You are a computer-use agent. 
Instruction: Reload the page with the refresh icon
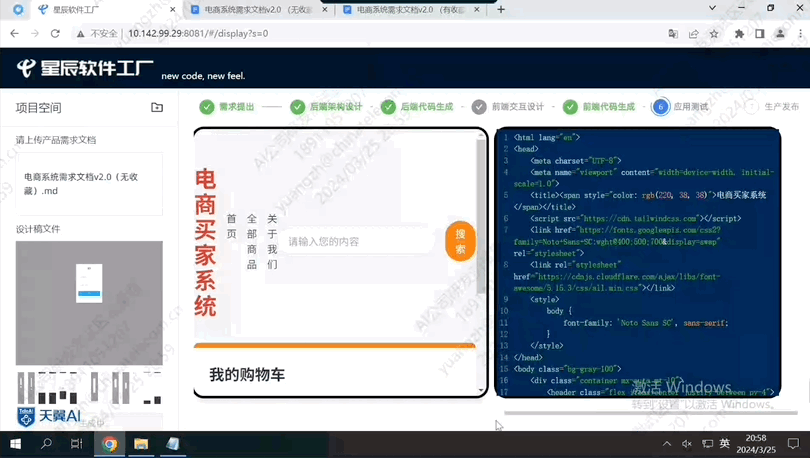pyautogui.click(x=55, y=34)
